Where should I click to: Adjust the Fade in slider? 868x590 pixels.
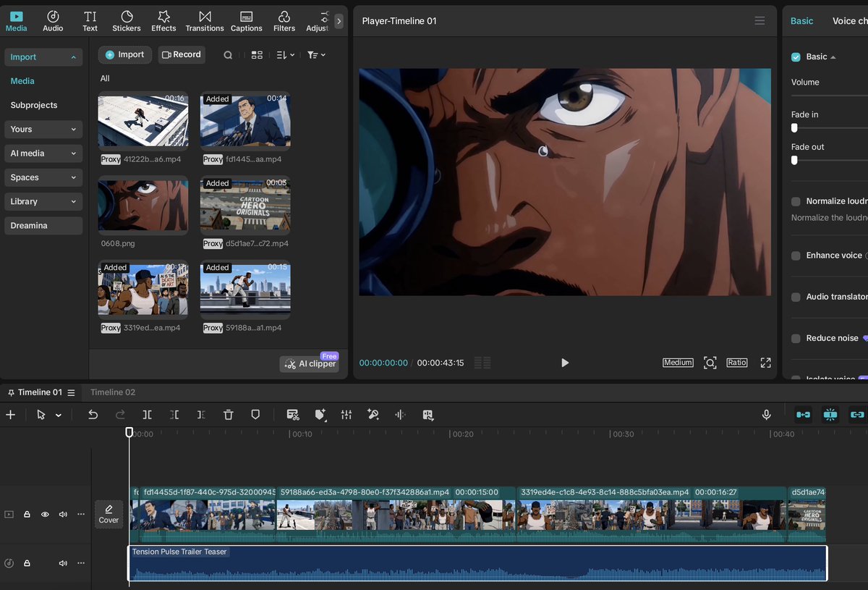(x=794, y=128)
